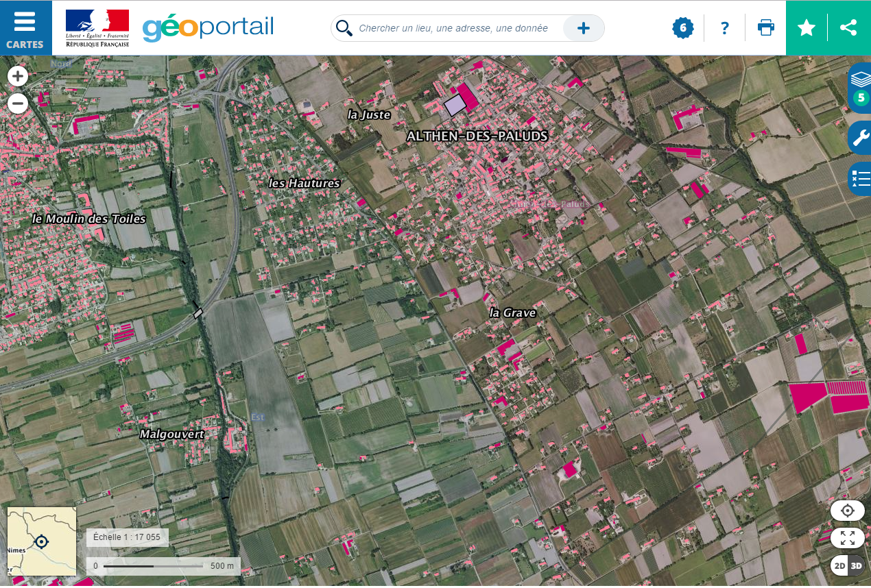Print the map with printer icon

click(766, 28)
